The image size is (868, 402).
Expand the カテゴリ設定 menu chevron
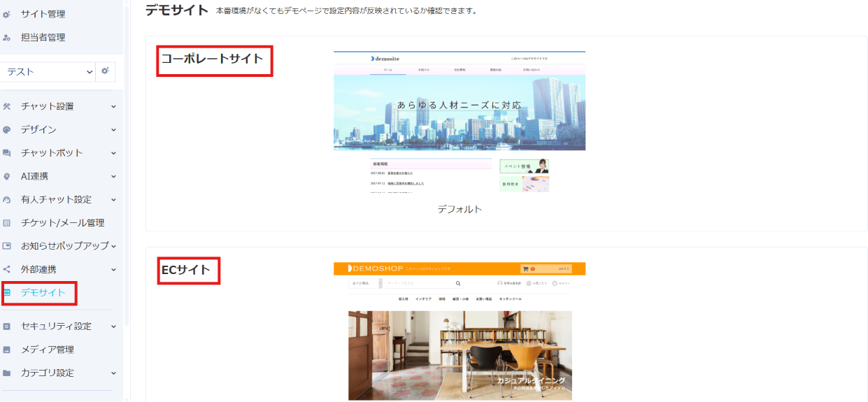click(114, 373)
